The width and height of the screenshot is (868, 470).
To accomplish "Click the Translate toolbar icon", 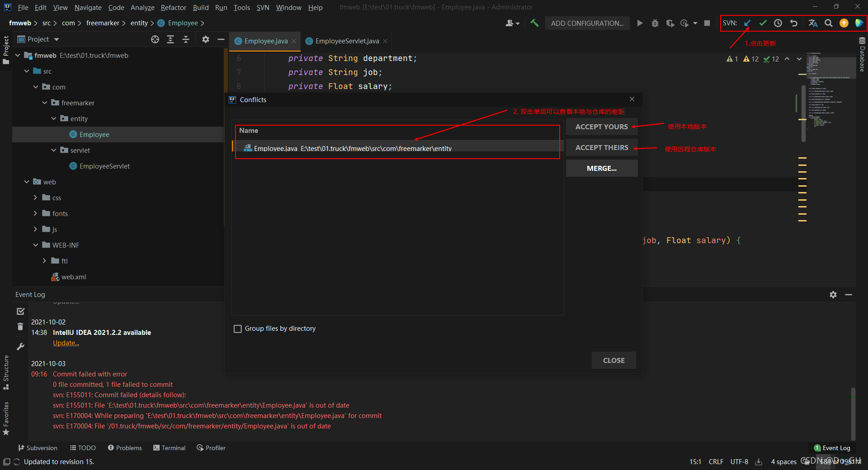I will click(813, 23).
